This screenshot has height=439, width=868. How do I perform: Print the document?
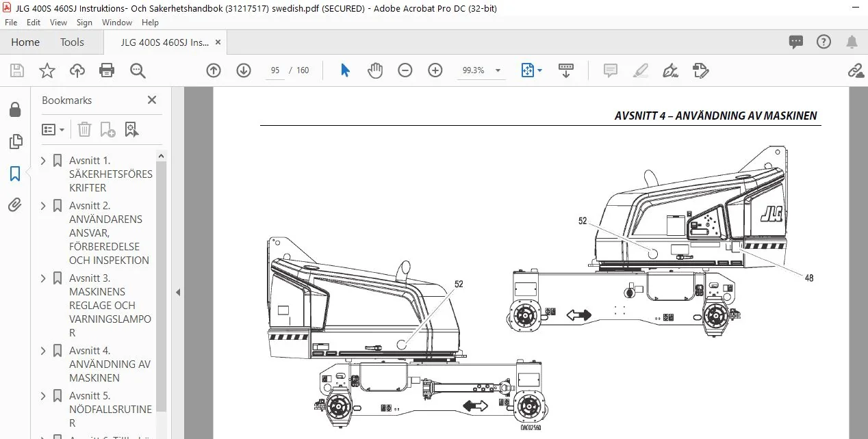107,70
